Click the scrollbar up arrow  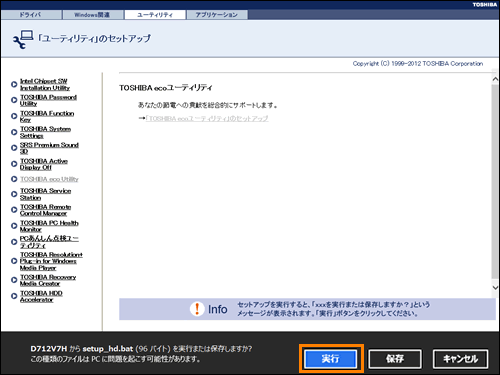pyautogui.click(x=495, y=79)
